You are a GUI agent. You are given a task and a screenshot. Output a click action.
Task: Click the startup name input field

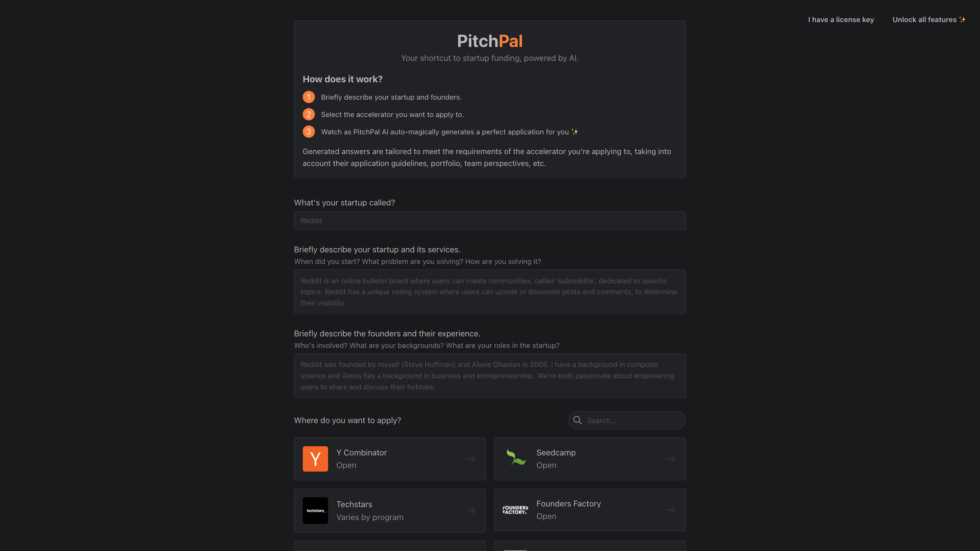coord(490,220)
